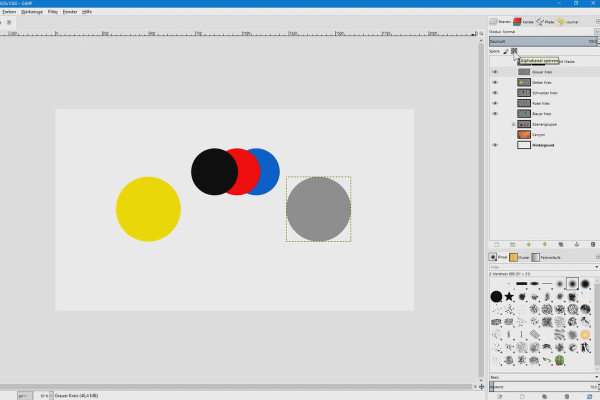Select the large solid black circle brush
This screenshot has width=600, height=400.
(496, 296)
